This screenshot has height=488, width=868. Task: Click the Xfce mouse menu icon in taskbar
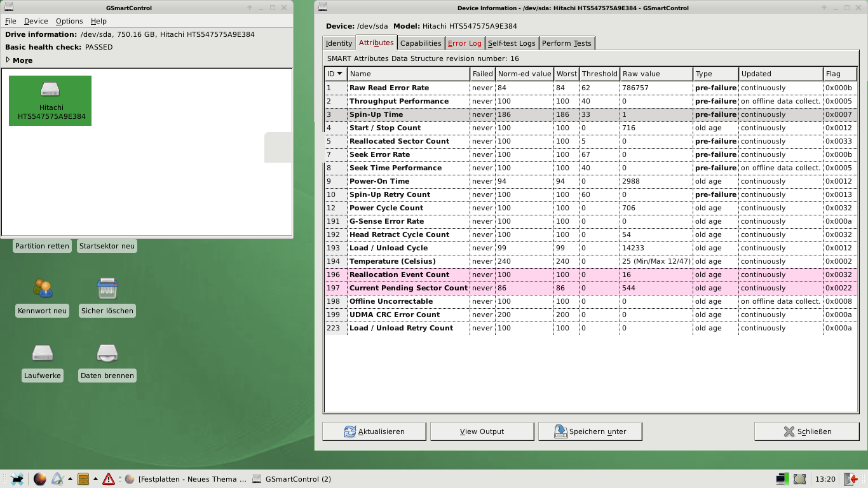click(17, 479)
